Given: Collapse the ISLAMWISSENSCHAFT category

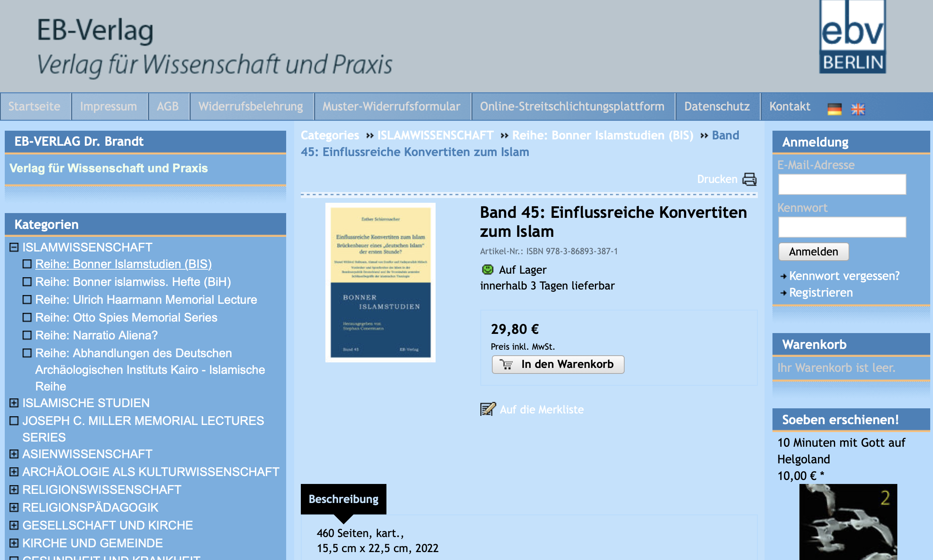Looking at the screenshot, I should [x=14, y=247].
